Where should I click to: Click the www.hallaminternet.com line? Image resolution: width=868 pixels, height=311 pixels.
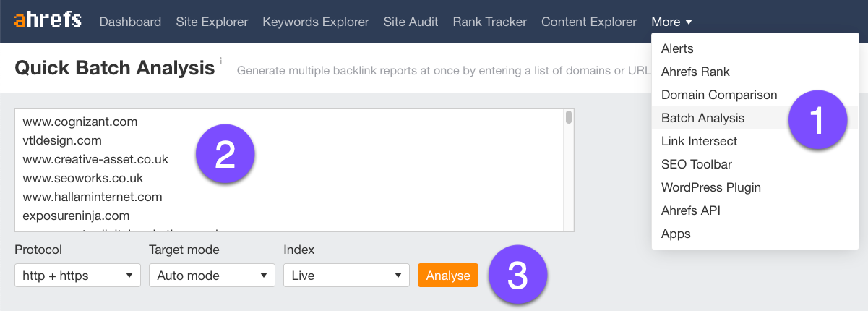(93, 197)
